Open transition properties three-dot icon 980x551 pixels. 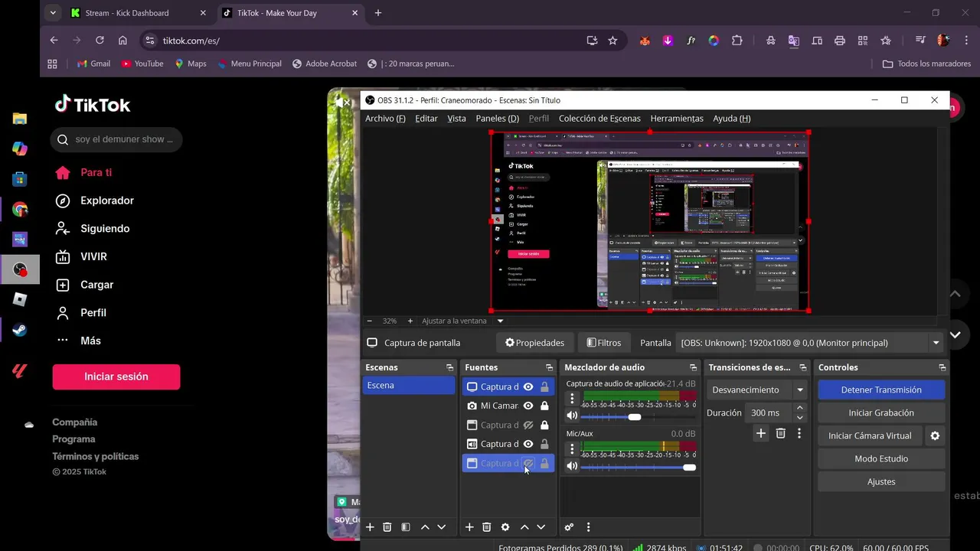pyautogui.click(x=799, y=433)
